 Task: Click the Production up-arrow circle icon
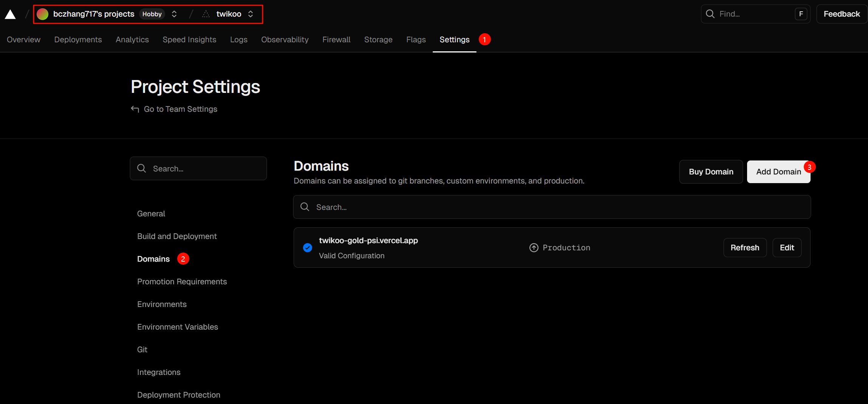[534, 248]
